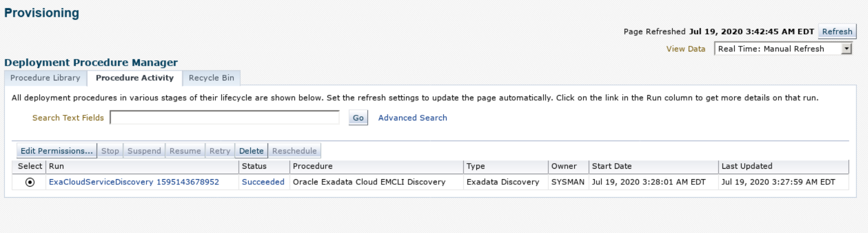
Task: Click the Edit Permissions button
Action: tap(57, 151)
